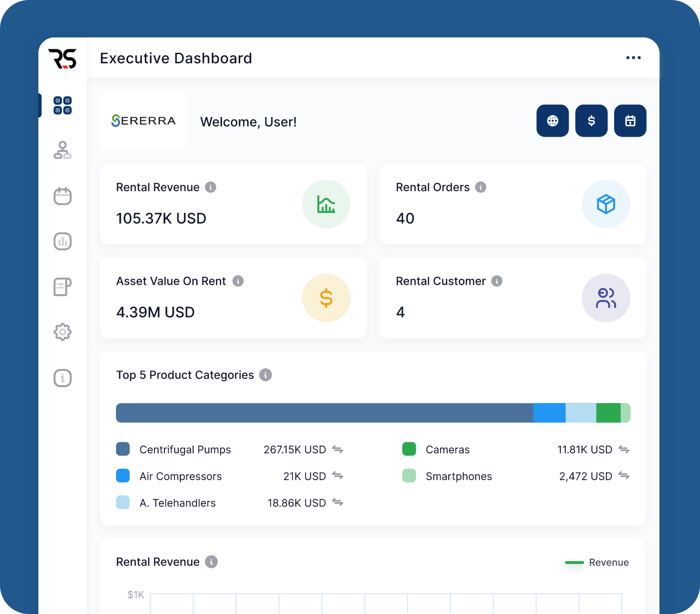The height and width of the screenshot is (614, 700).
Task: Open the three-dot more options menu
Action: (633, 58)
